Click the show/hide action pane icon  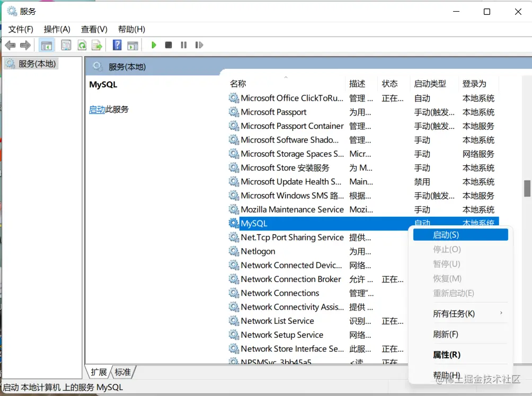[x=132, y=45]
